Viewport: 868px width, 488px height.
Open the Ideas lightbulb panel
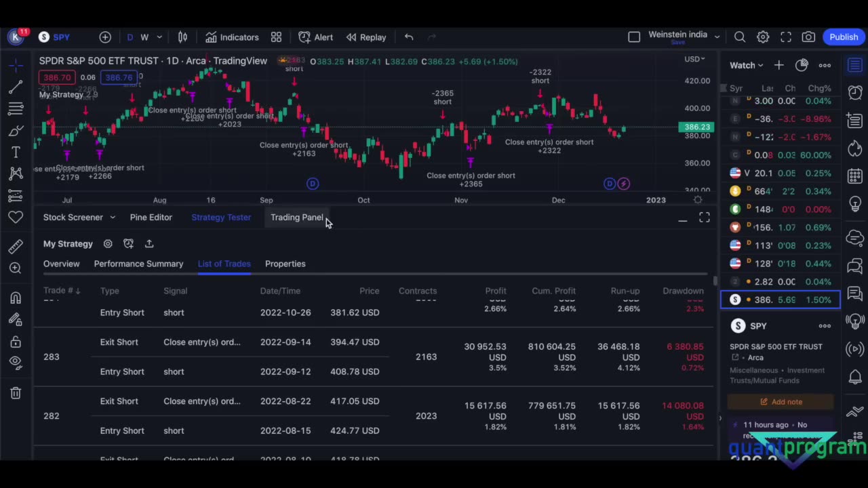click(855, 204)
